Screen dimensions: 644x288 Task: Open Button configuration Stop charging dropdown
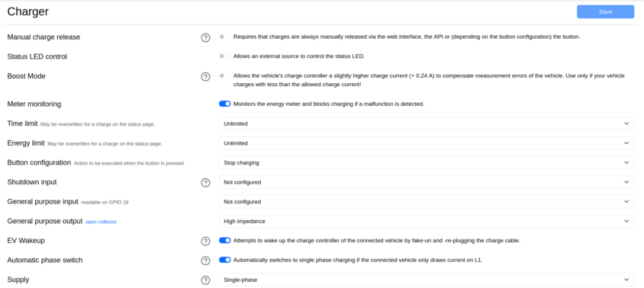426,163
